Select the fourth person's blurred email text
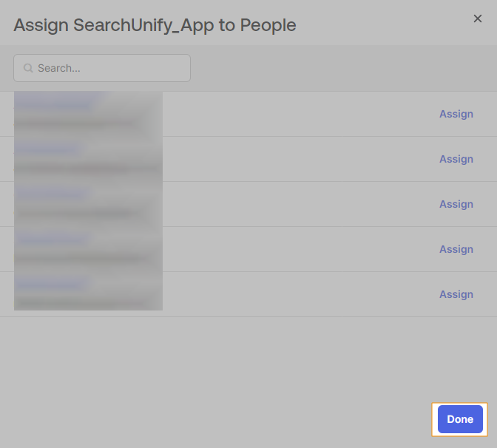 [x=81, y=258]
